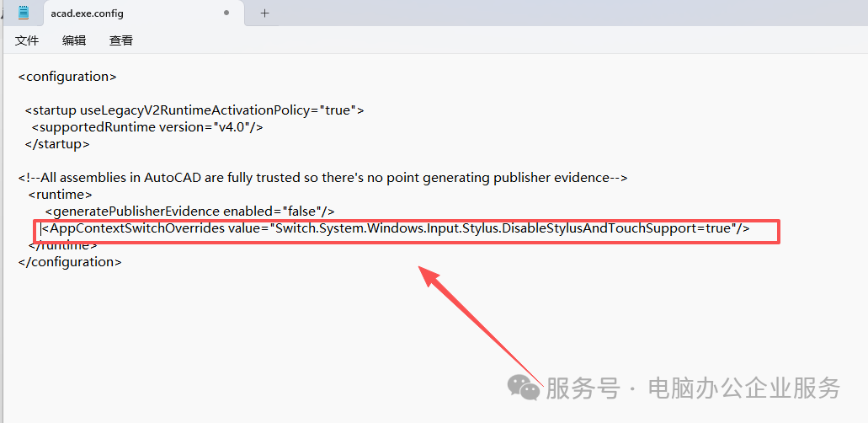Viewport: 868px width, 423px height.
Task: Click the unsaved dot on acad.exe.config tab
Action: tap(226, 13)
